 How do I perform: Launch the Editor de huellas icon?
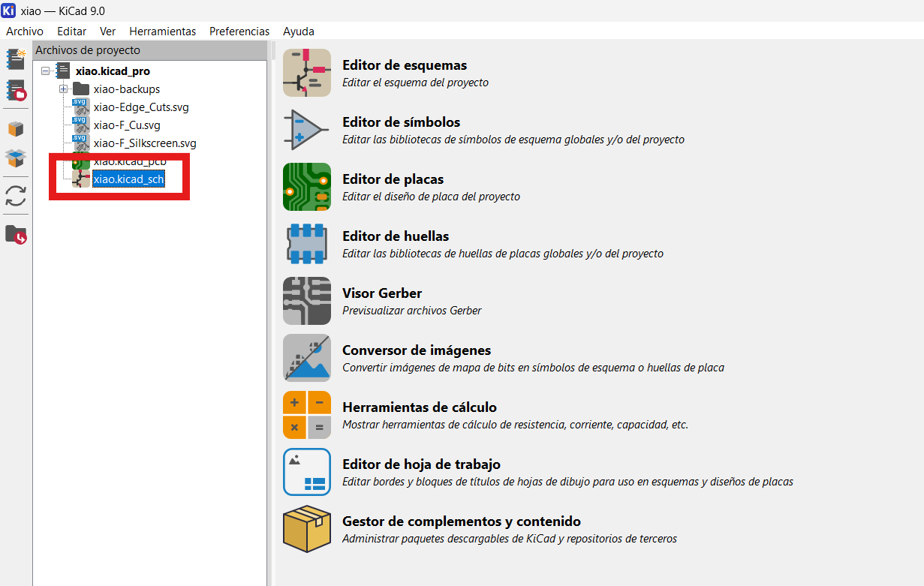[307, 244]
